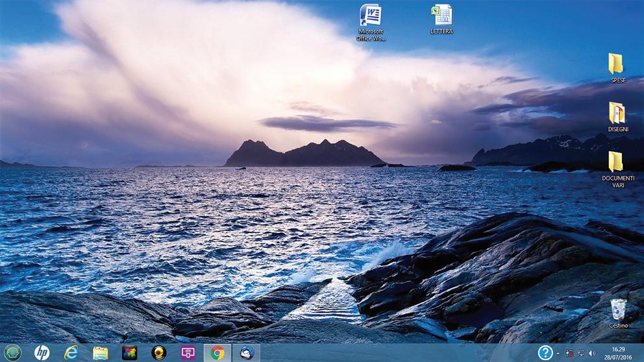Select the Cestino recycle bin

(618, 313)
